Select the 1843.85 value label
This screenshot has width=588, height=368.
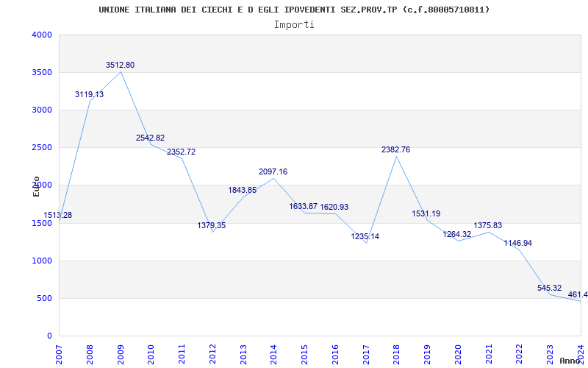pyautogui.click(x=243, y=191)
